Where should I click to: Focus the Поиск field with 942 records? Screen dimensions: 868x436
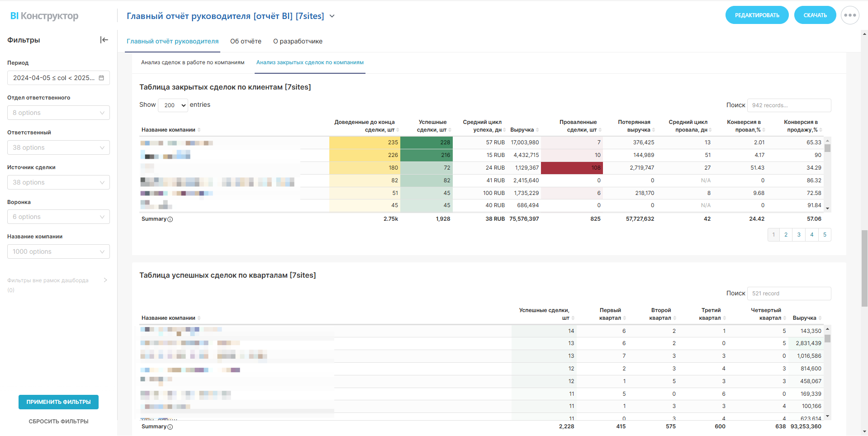pyautogui.click(x=789, y=105)
